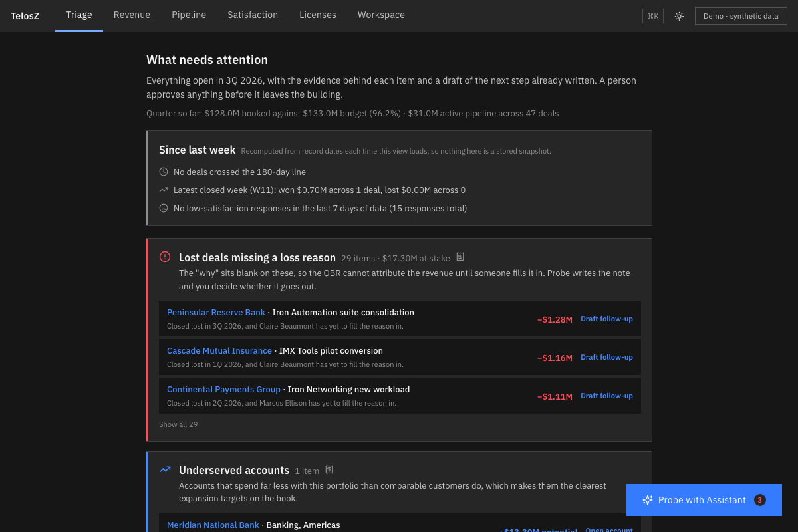The image size is (798, 532).
Task: Click trend icon beside Latest closed week
Action: click(164, 190)
